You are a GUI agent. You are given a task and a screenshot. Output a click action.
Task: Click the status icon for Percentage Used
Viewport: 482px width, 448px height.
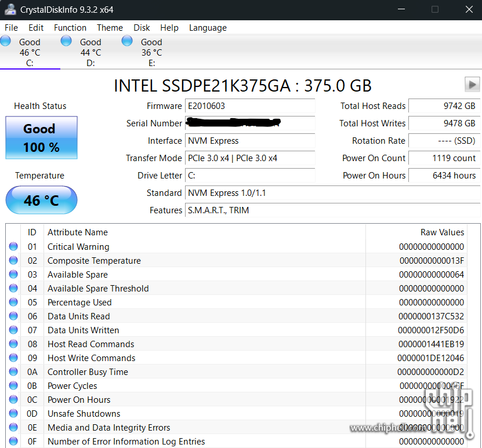13,302
